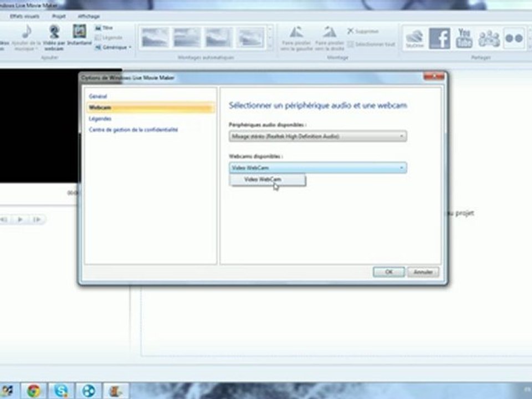Add a Titre to the project
Screen dimensions: 532x399
click(x=104, y=28)
